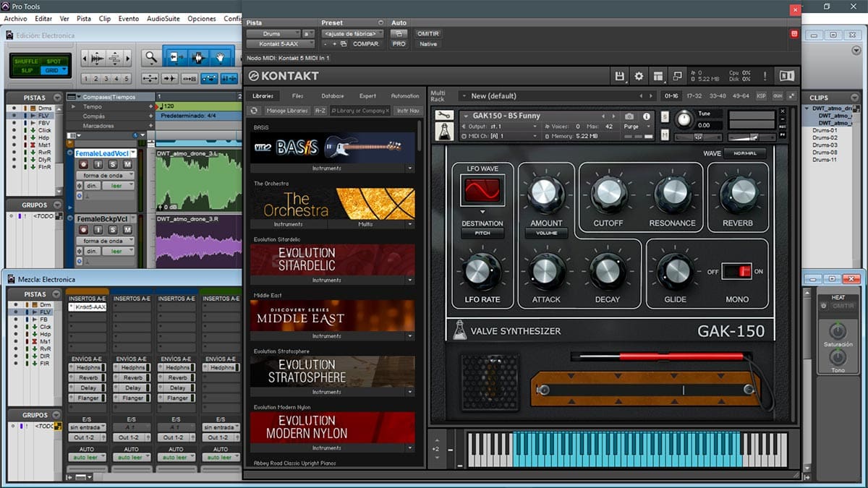The image size is (868, 488).
Task: Click the NI logo button in Kontakt header
Action: 787,76
